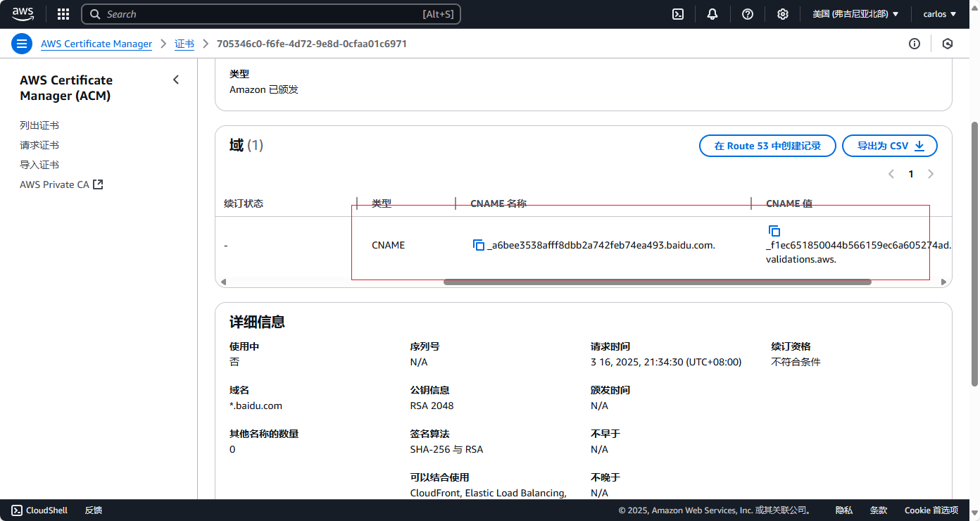Open Cookie 首选项 in footer
Screen dimensions: 980x521
931,510
